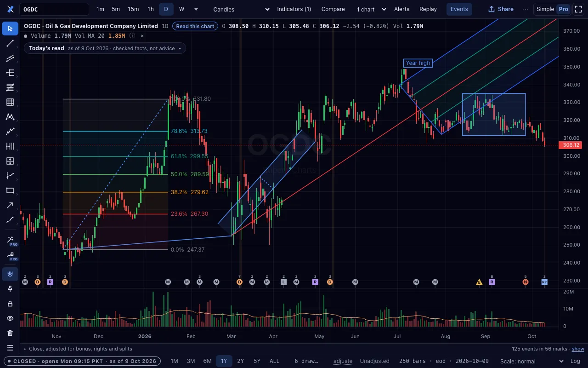Select the zigzag wave tool
The width and height of the screenshot is (588, 368).
point(10,132)
